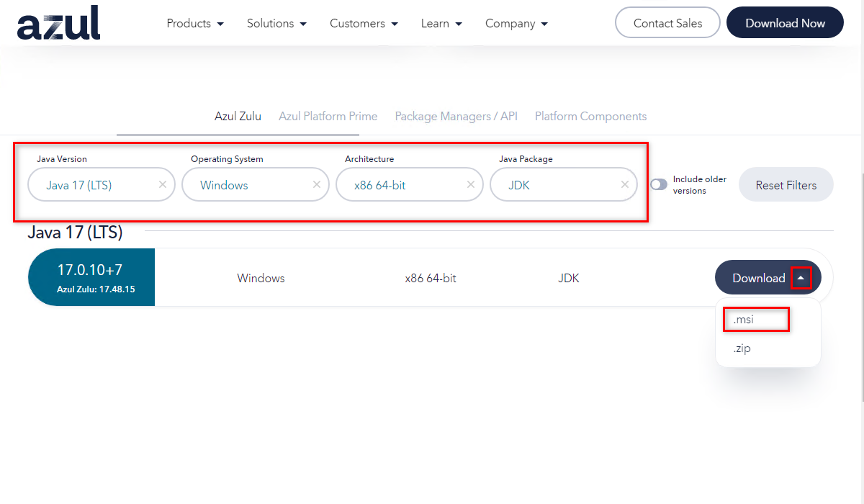This screenshot has width=864, height=504.
Task: Open the Java Package dropdown
Action: (x=564, y=185)
